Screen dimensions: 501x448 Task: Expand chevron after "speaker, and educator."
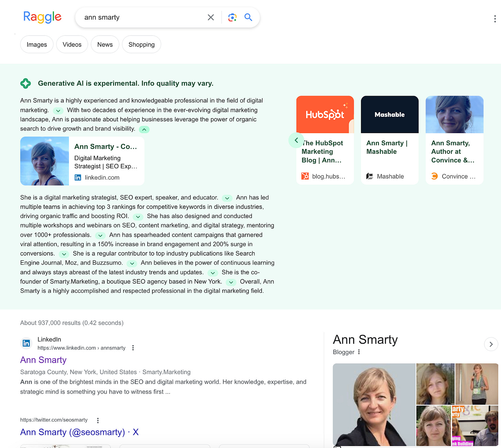pos(227,198)
